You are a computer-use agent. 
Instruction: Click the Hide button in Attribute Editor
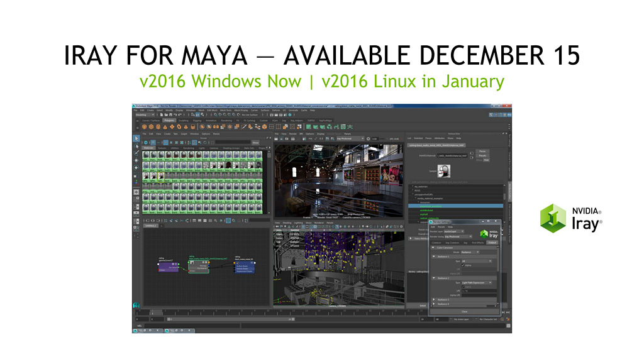click(486, 160)
